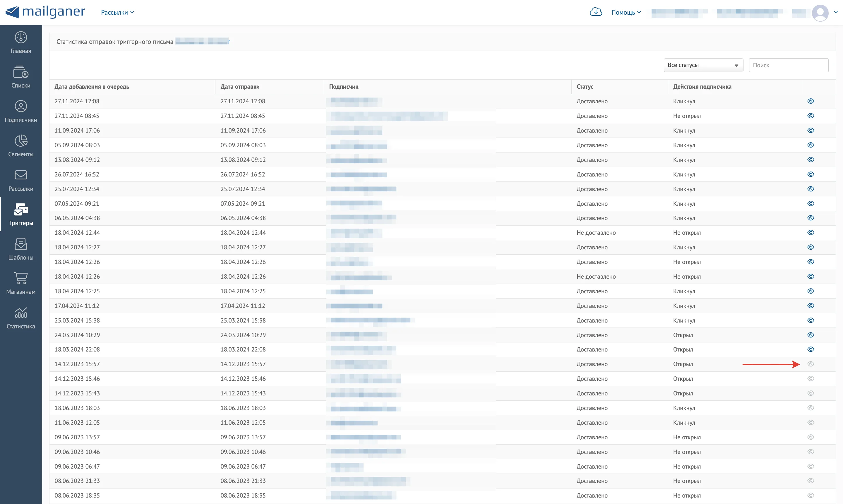The width and height of the screenshot is (843, 504).
Task: Select Рассылки envelope item in sidebar
Action: coord(21,180)
